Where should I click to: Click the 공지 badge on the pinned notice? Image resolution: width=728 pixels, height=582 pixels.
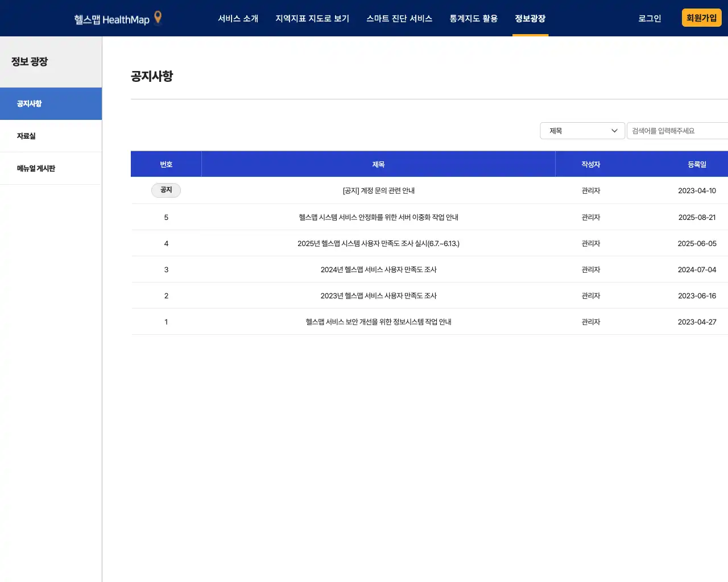coord(166,190)
